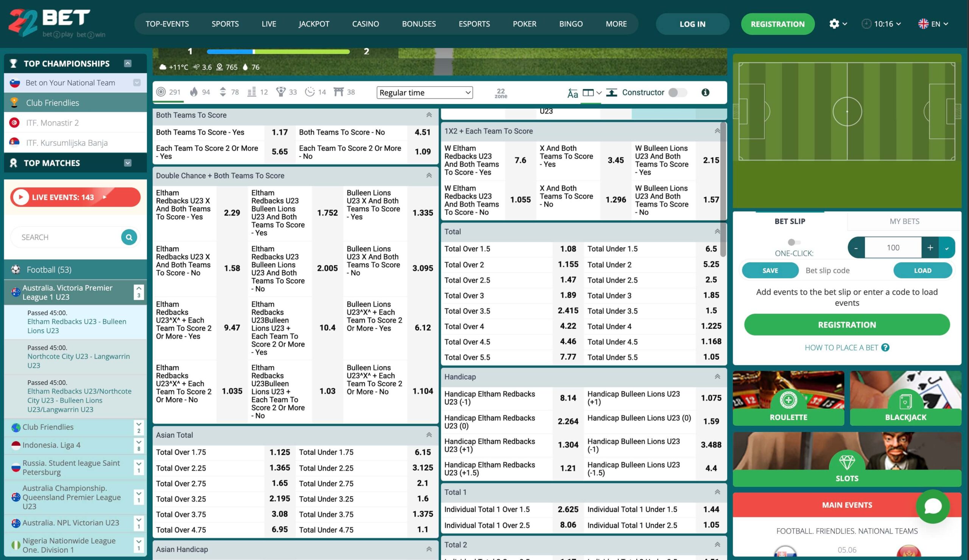This screenshot has width=969, height=560.
Task: Open the ESPORTS menu item
Action: (474, 24)
